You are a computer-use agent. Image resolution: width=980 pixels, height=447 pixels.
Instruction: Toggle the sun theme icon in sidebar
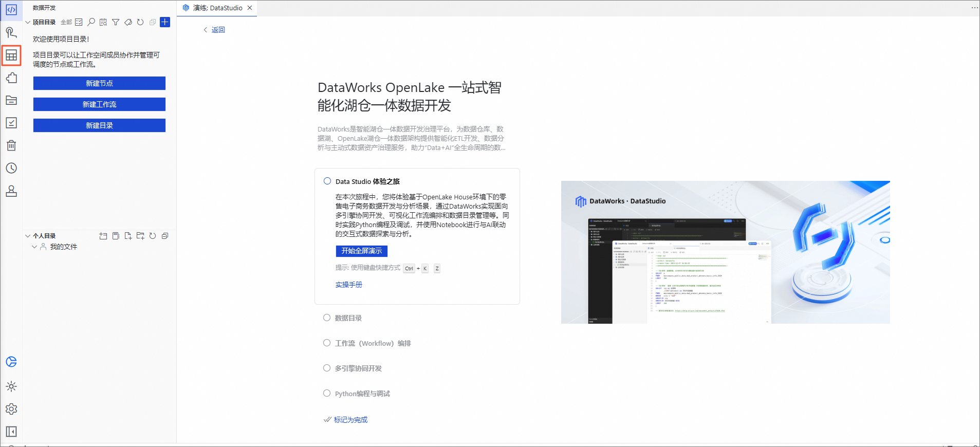click(11, 386)
